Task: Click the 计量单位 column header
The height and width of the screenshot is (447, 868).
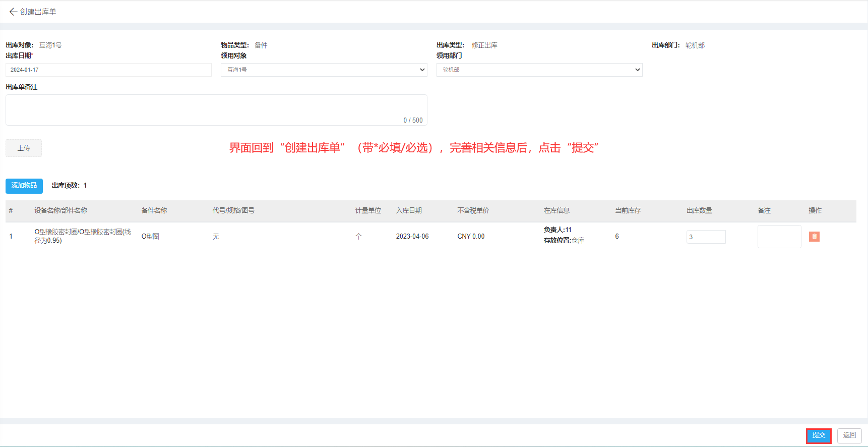Action: 368,211
